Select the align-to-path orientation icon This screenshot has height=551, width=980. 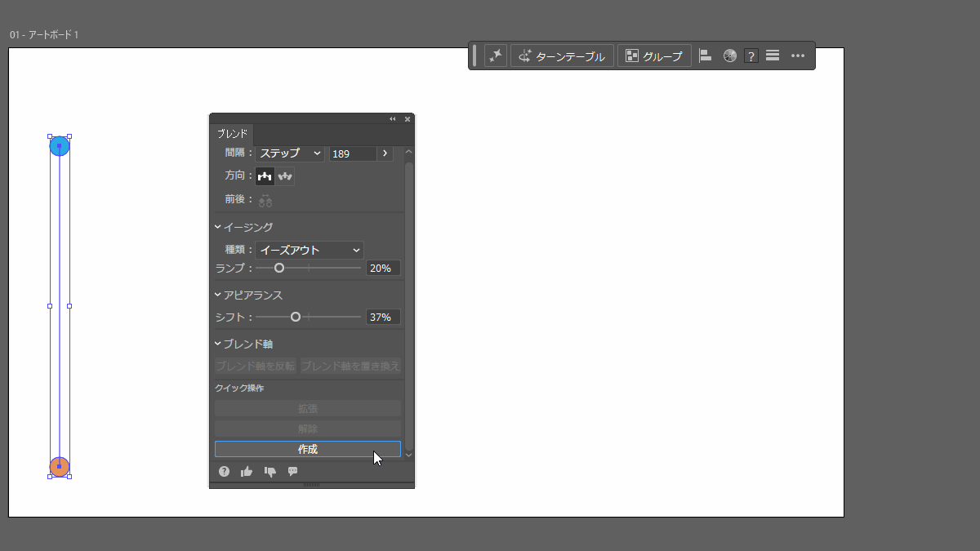285,176
